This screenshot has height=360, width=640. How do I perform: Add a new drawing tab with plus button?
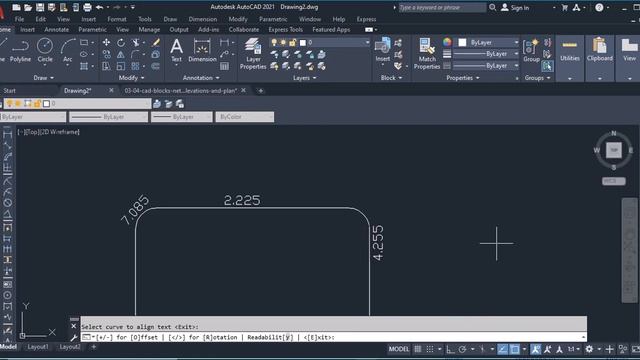260,91
